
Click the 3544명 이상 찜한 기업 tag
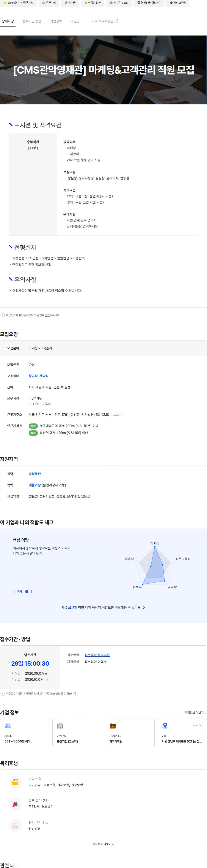pyautogui.click(x=19, y=3)
